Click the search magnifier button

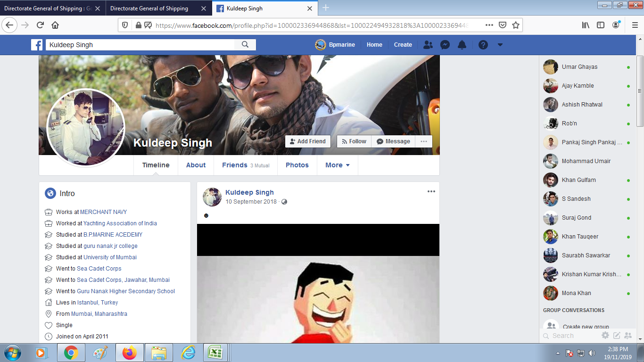pyautogui.click(x=245, y=45)
